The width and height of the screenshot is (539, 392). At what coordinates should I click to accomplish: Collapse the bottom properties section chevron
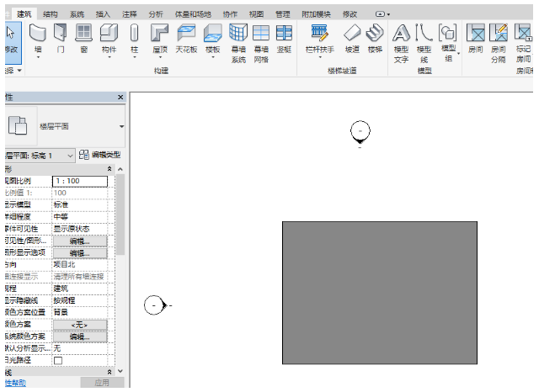click(x=109, y=372)
